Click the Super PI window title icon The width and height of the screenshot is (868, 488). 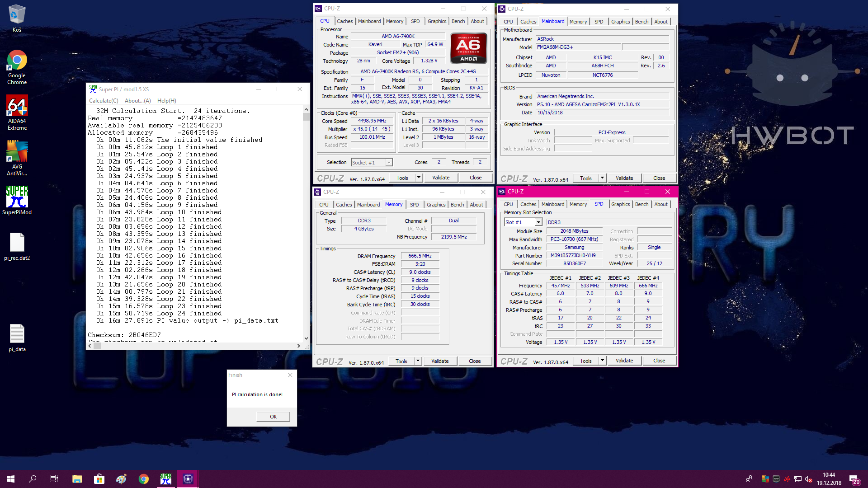[93, 89]
